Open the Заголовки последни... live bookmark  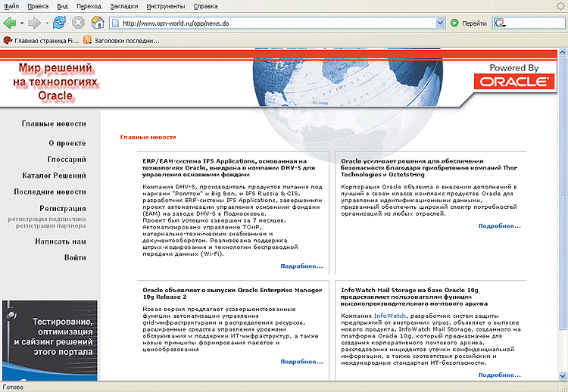tap(121, 41)
